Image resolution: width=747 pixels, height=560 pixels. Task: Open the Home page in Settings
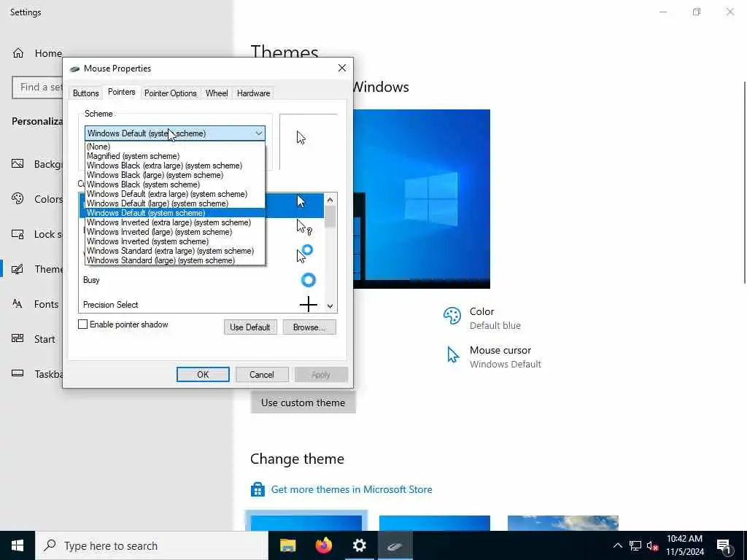(x=36, y=53)
